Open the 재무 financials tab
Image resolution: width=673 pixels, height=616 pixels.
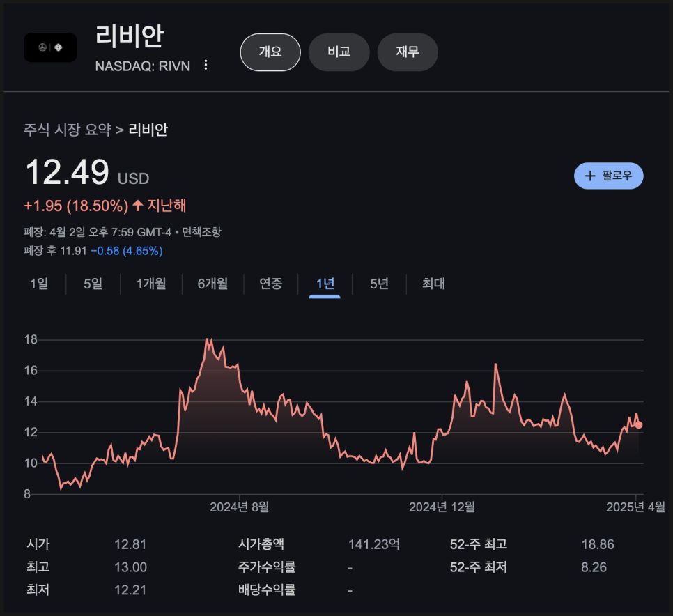click(408, 52)
